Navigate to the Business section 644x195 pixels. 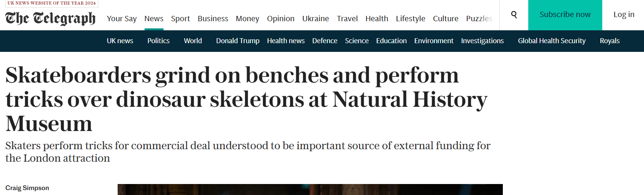click(213, 19)
